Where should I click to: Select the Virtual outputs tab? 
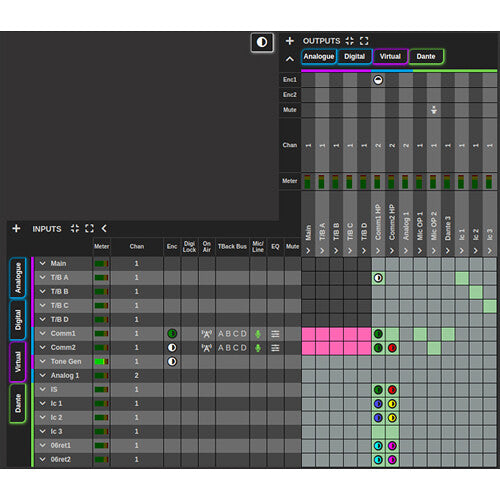click(390, 57)
